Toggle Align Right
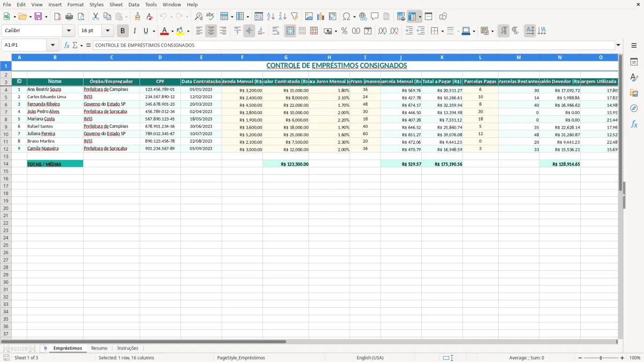 click(x=223, y=31)
